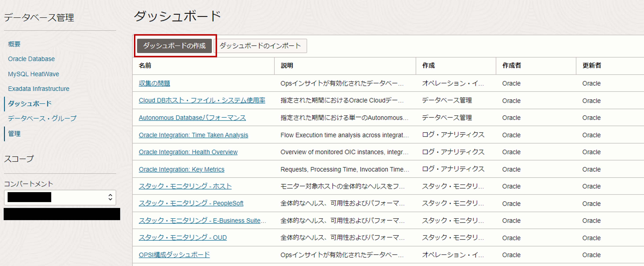644x266 pixels.
Task: Open the 収集の問題 dashboard link
Action: (154, 83)
